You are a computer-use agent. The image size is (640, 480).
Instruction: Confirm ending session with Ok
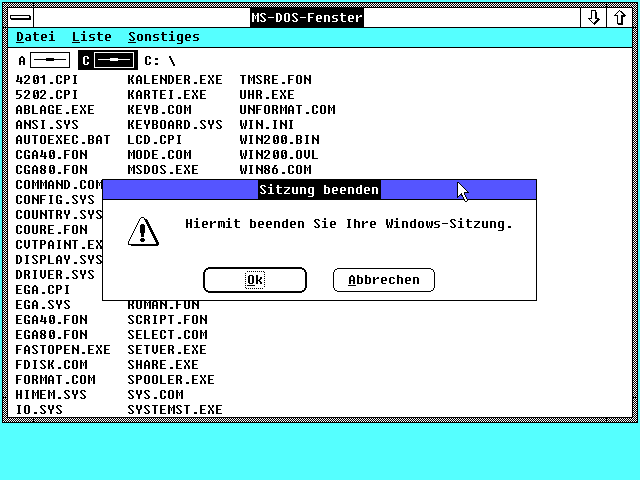tap(255, 280)
